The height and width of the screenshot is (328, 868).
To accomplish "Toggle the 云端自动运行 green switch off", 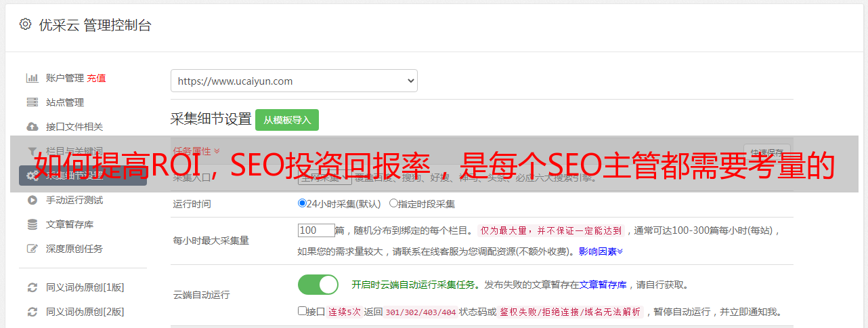I will tap(318, 285).
